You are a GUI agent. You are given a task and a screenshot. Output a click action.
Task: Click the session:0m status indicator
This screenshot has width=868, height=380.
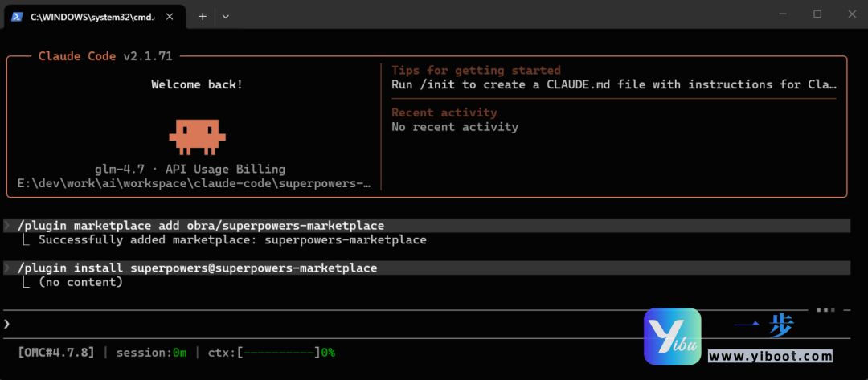pyautogui.click(x=151, y=353)
